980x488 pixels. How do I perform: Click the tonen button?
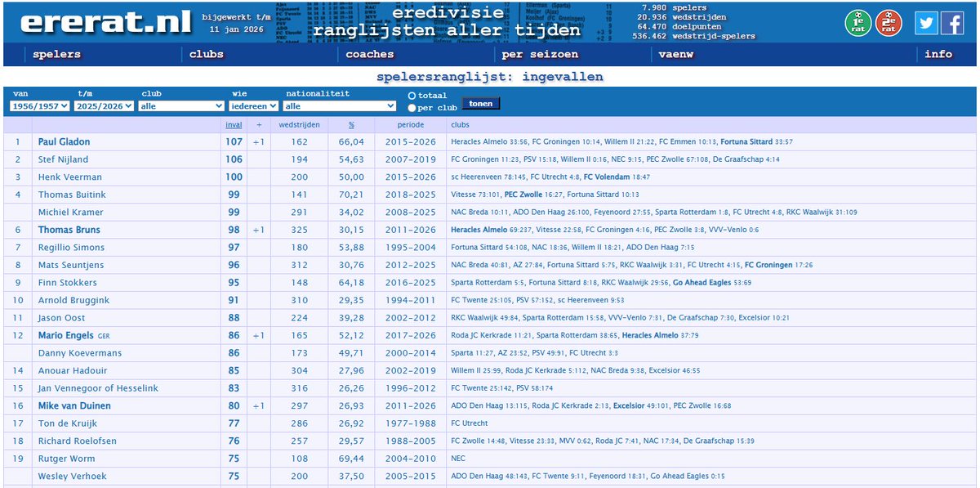(481, 104)
